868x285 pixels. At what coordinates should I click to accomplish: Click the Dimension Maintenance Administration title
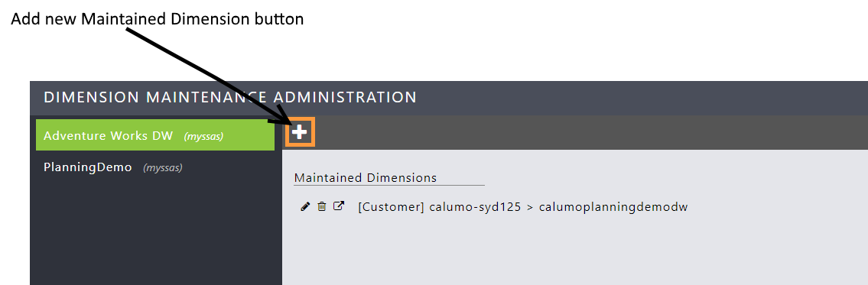tap(229, 97)
